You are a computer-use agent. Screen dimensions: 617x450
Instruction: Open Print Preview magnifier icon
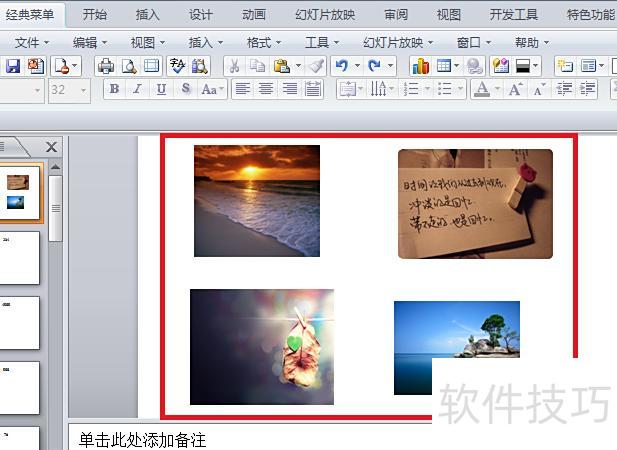point(129,66)
